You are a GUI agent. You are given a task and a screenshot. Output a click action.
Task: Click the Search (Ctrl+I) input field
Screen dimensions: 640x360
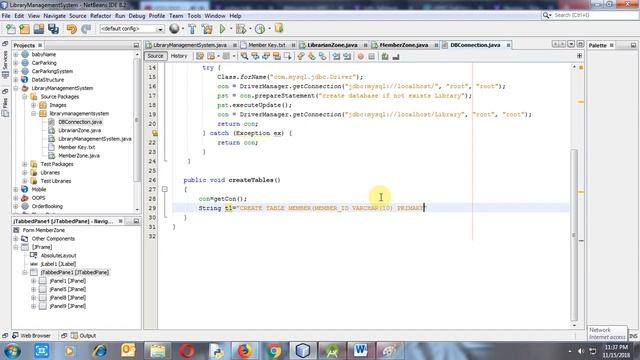[595, 15]
